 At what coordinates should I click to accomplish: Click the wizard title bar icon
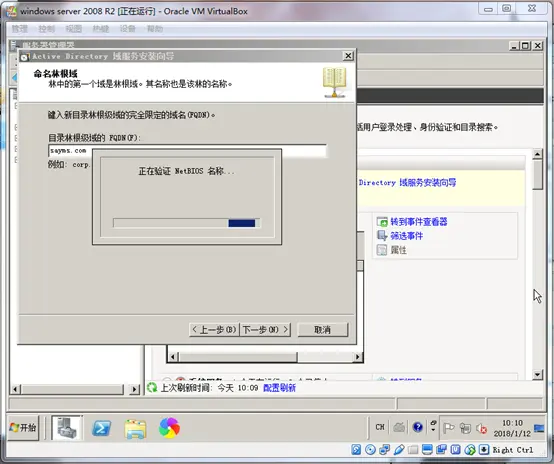click(x=25, y=57)
